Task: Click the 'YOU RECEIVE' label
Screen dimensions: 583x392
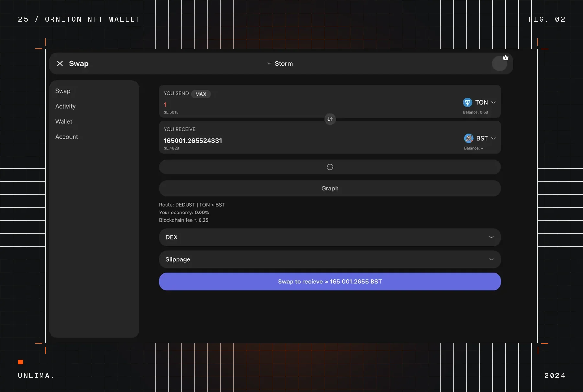Action: [179, 129]
